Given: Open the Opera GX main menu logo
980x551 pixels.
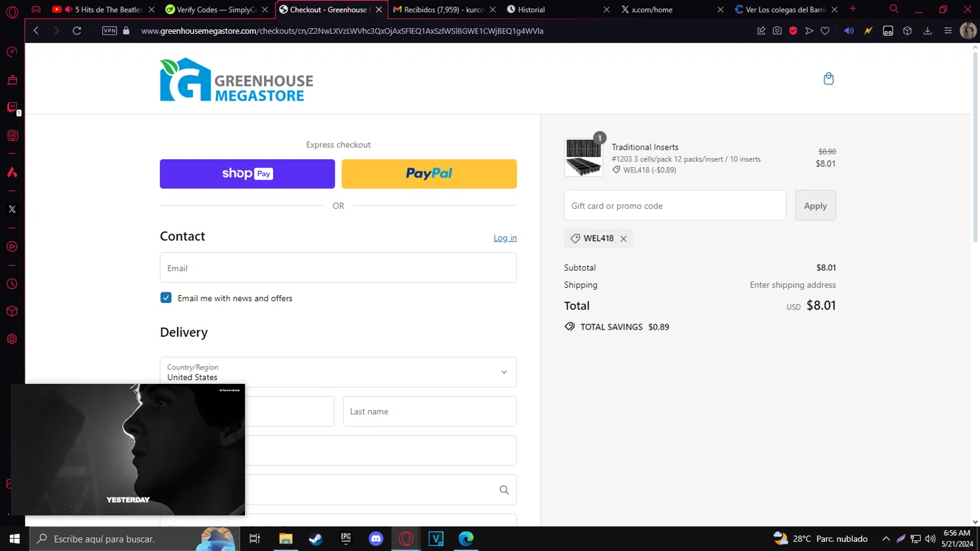Looking at the screenshot, I should point(12,12).
